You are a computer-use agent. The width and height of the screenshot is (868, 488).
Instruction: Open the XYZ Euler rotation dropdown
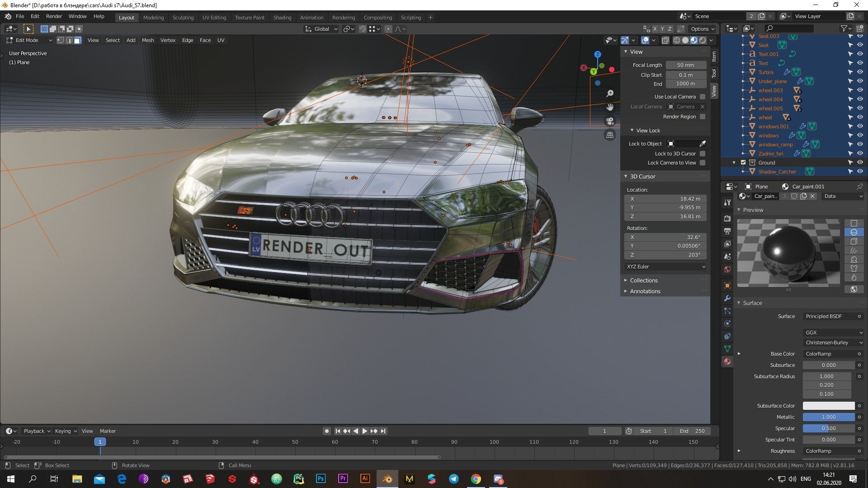(x=665, y=267)
